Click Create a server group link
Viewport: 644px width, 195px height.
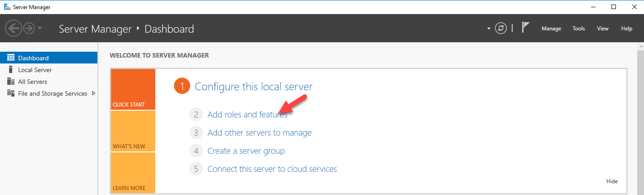pos(246,151)
